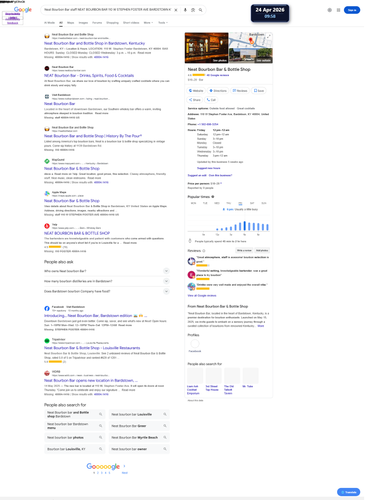The height and width of the screenshot is (500, 367).
Task: Click the WDRB favicon icon
Action: tap(47, 373)
